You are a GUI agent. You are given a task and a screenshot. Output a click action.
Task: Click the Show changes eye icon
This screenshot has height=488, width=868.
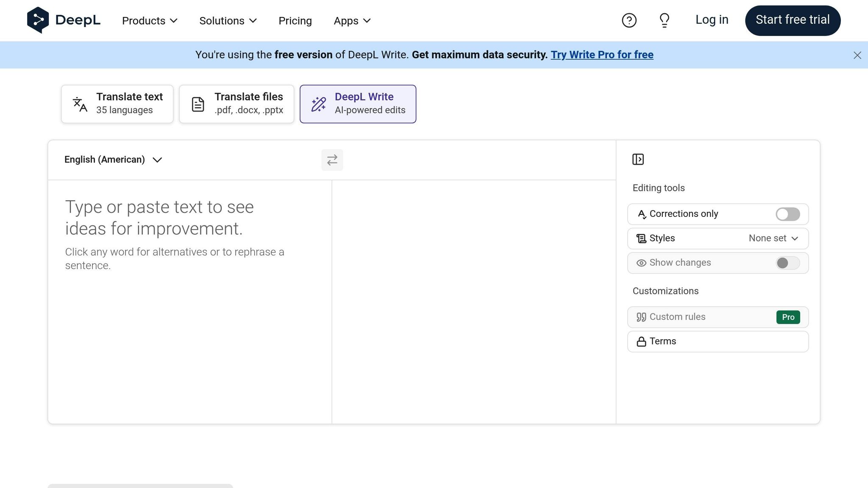(x=641, y=263)
